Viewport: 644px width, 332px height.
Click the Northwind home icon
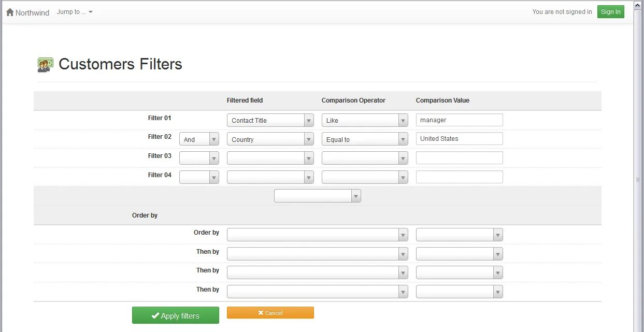pos(10,12)
